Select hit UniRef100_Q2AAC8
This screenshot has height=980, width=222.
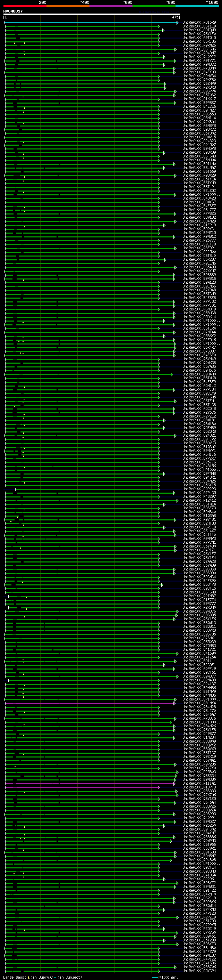click(199, 561)
